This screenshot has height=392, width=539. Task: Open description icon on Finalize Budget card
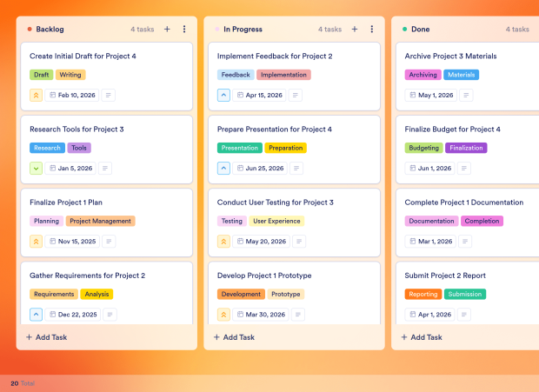[464, 169]
